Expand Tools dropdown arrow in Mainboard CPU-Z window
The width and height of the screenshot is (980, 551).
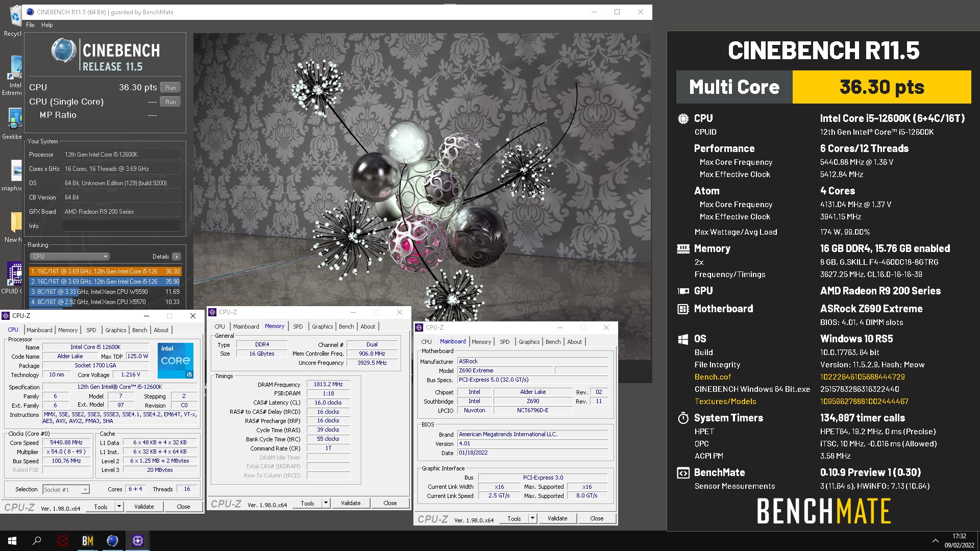click(x=532, y=518)
